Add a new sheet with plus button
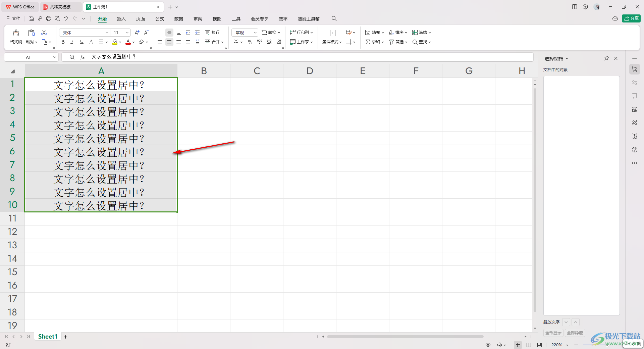 [x=65, y=337]
